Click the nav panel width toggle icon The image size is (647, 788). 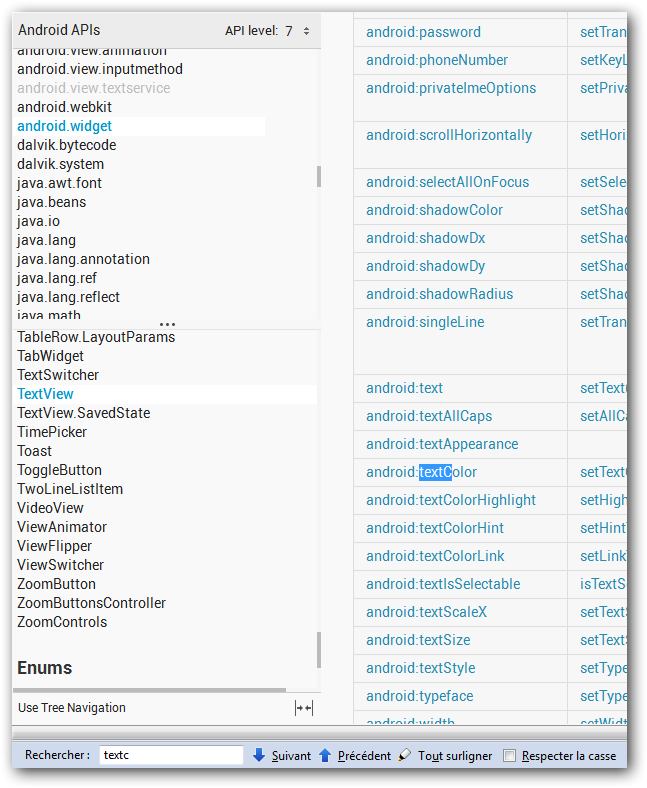tap(304, 708)
